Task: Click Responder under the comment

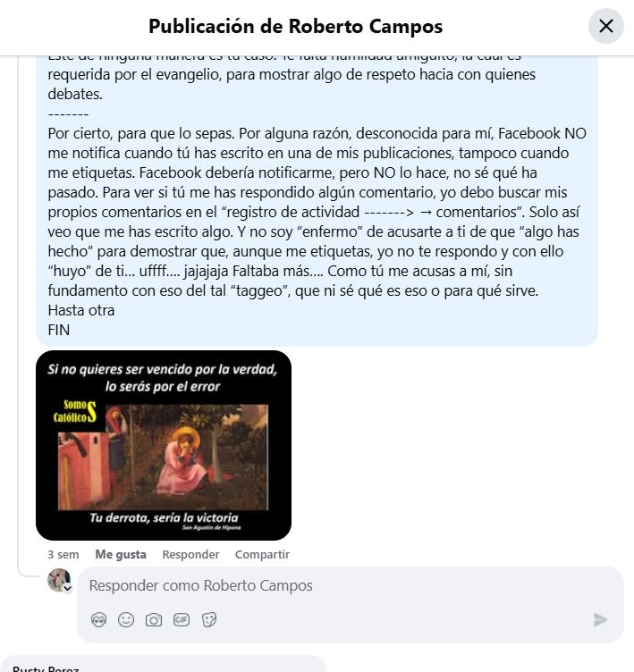Action: 190,554
